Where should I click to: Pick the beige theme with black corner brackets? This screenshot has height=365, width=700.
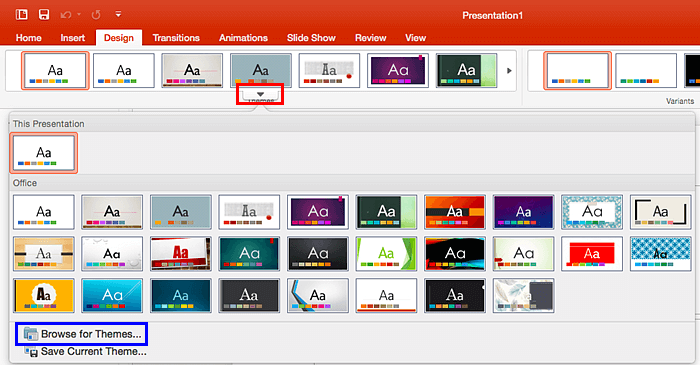point(660,212)
